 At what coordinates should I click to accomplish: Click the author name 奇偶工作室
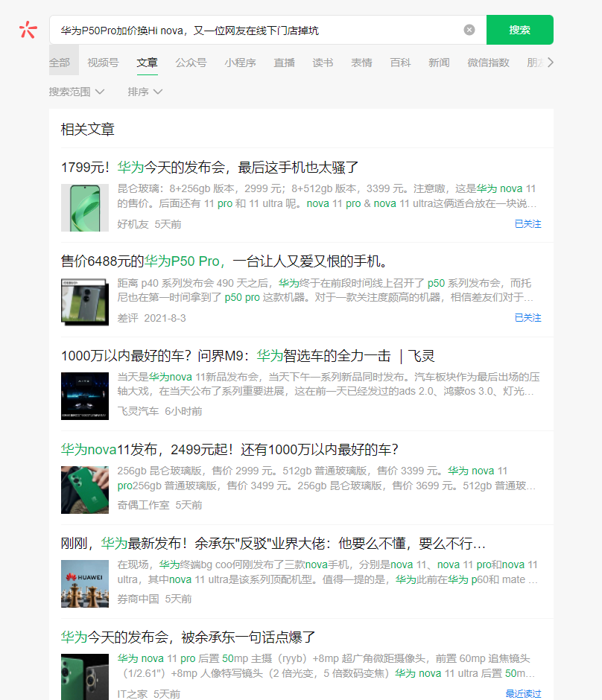click(x=143, y=505)
